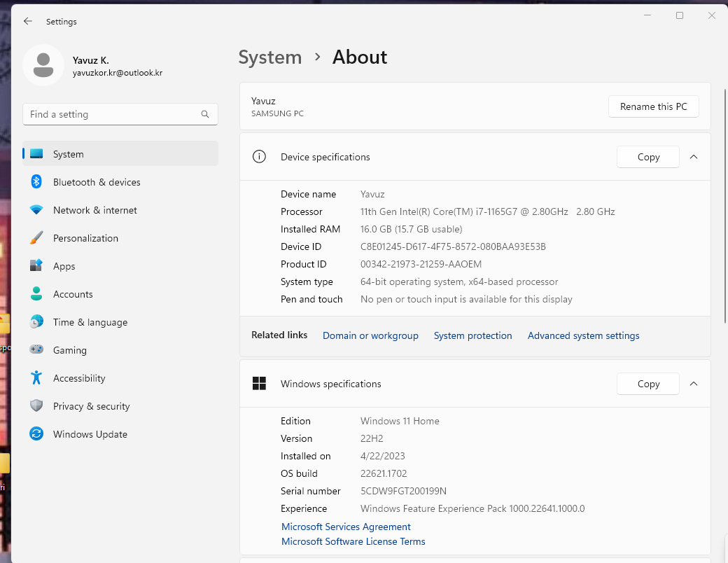Click the Privacy shield icon
The width and height of the screenshot is (728, 563).
(x=36, y=405)
